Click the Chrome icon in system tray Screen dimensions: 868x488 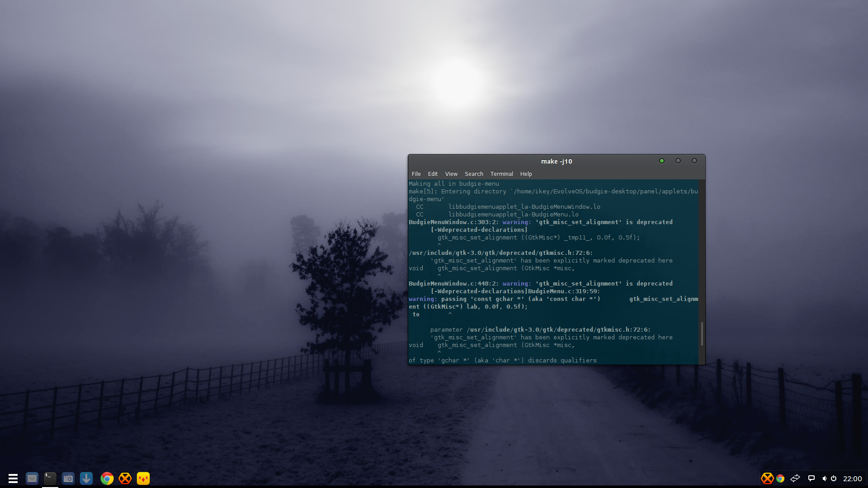(780, 478)
